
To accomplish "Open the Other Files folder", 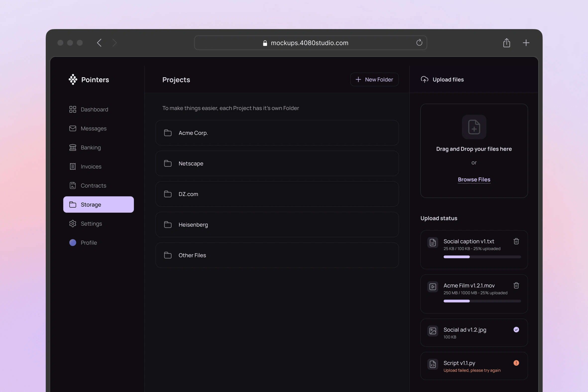I will click(x=277, y=255).
